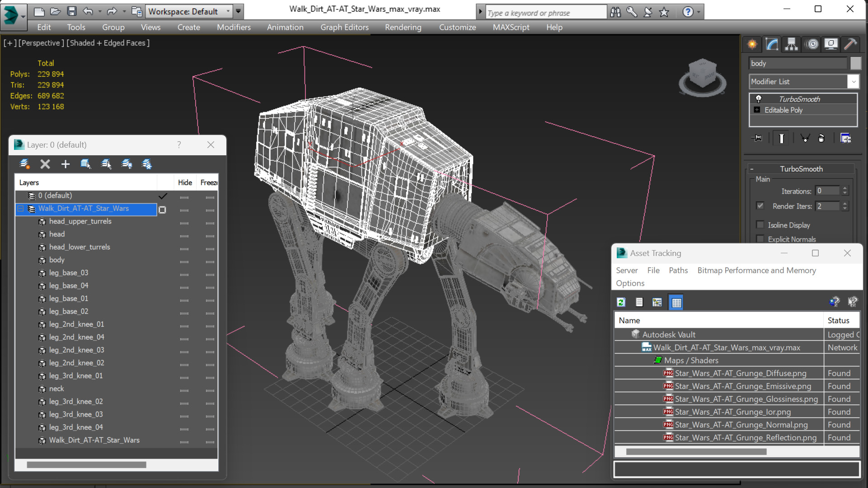
Task: Click the Undo arrow icon
Action: 88,11
